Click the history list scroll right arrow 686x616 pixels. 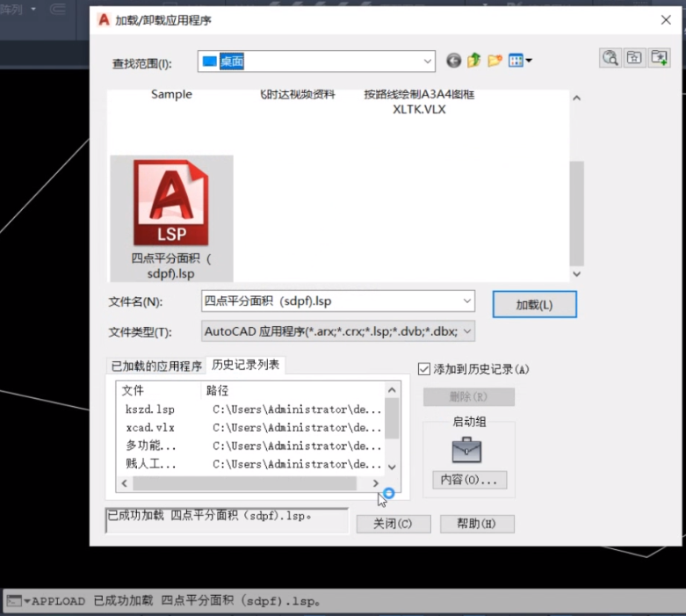click(x=375, y=483)
